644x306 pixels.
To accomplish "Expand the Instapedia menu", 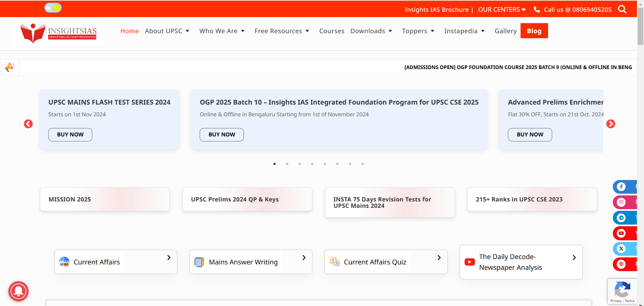I will click(x=465, y=31).
